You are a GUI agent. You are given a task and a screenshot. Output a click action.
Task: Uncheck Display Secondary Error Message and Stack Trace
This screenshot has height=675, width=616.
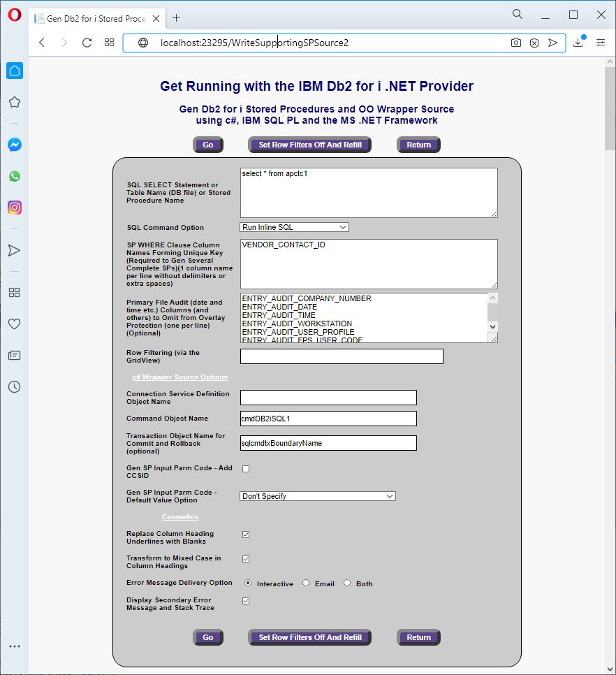[x=246, y=600]
